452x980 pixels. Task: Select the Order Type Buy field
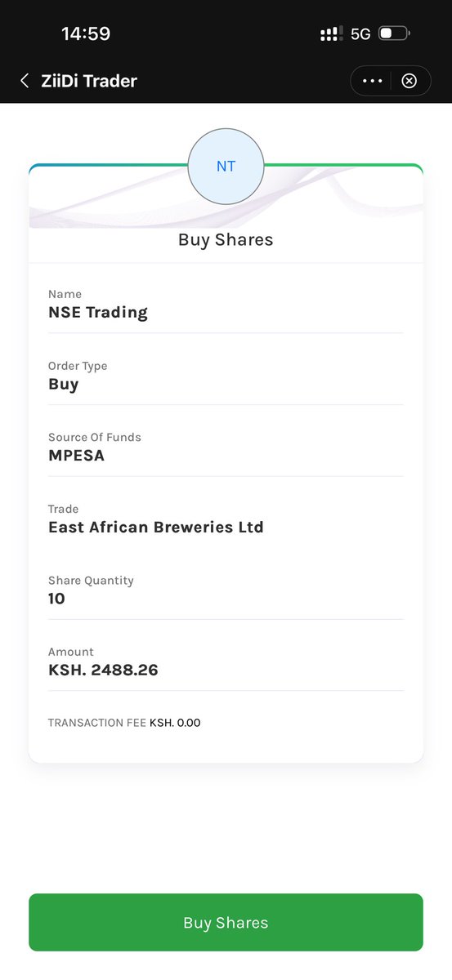226,376
